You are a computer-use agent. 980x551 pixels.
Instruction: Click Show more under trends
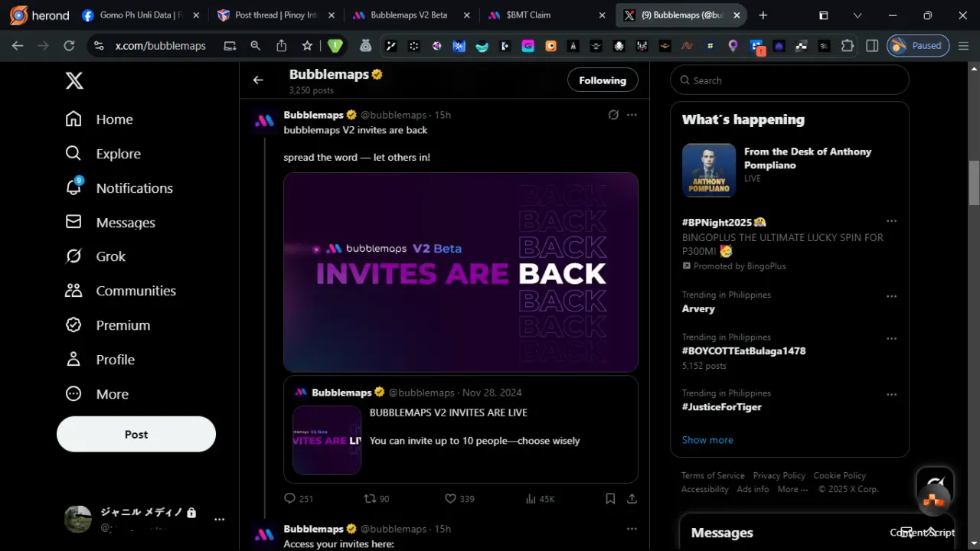coord(707,440)
